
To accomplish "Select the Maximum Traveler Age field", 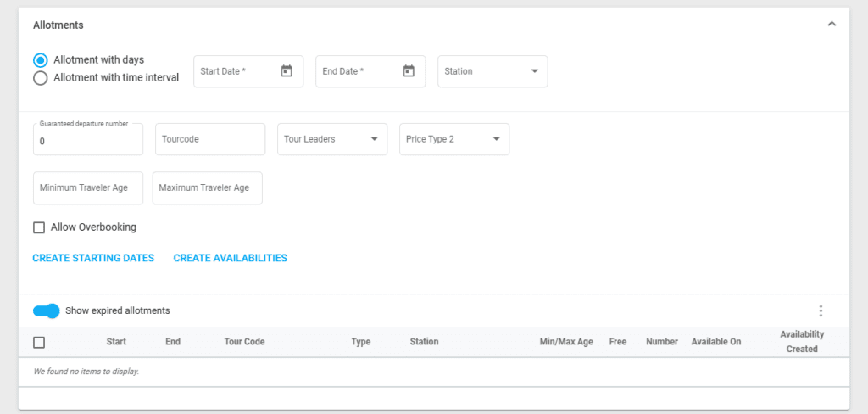I will 208,188.
